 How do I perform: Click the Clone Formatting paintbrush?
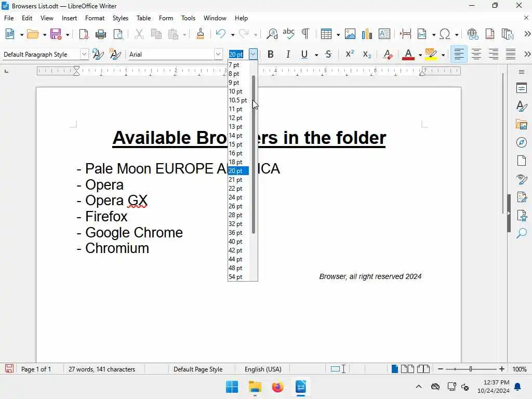(200, 34)
